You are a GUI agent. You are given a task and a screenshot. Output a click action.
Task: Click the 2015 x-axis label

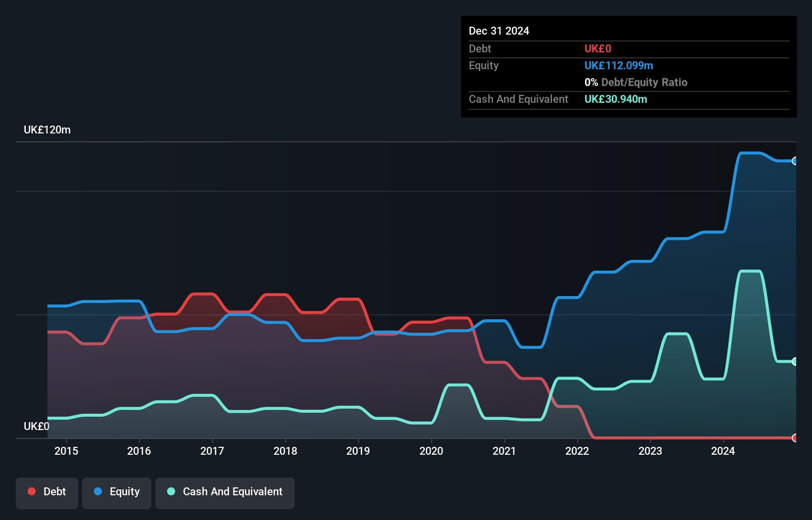(x=66, y=451)
